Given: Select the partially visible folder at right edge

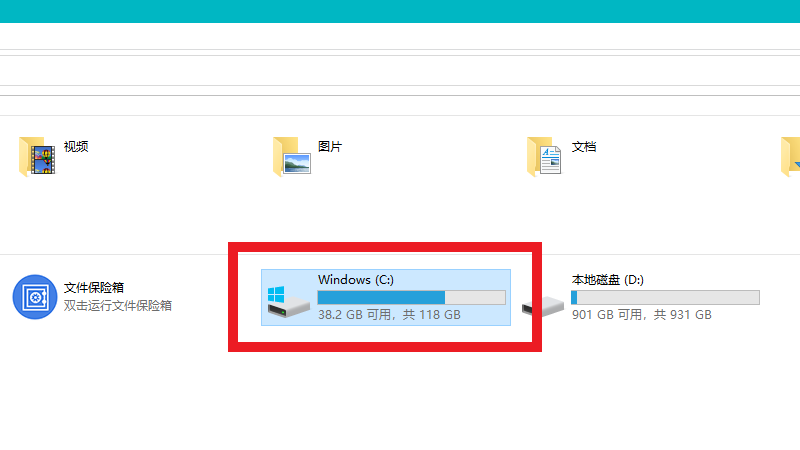Looking at the screenshot, I should 792,156.
